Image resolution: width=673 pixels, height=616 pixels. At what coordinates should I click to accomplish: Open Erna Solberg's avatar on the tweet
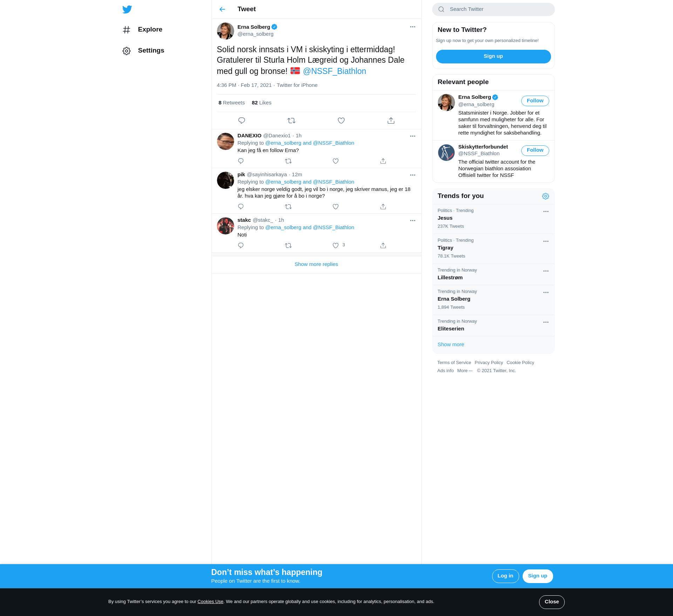225,31
